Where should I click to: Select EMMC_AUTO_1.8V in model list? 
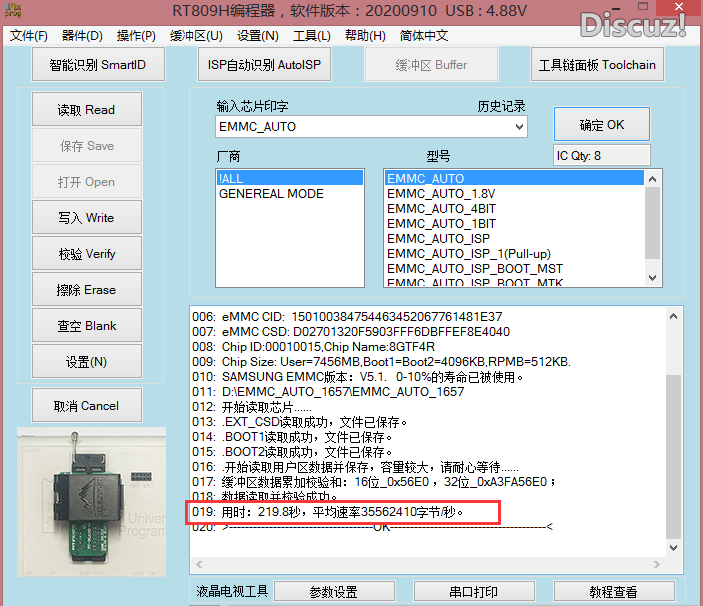coord(440,194)
